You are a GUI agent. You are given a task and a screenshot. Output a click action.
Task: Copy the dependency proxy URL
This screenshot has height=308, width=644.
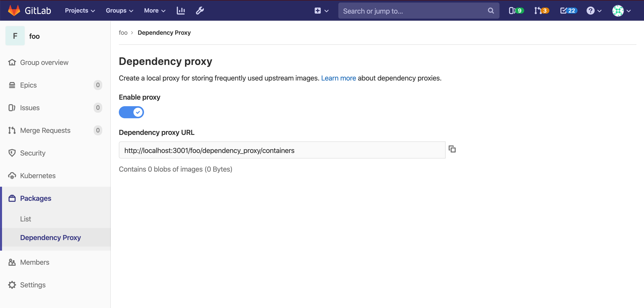pos(452,149)
